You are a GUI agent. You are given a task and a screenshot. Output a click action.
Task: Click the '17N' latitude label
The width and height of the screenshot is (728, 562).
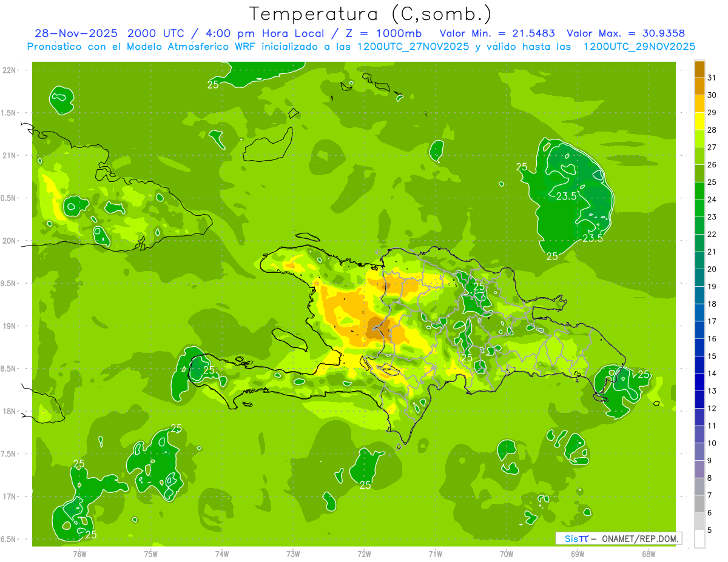click(10, 497)
